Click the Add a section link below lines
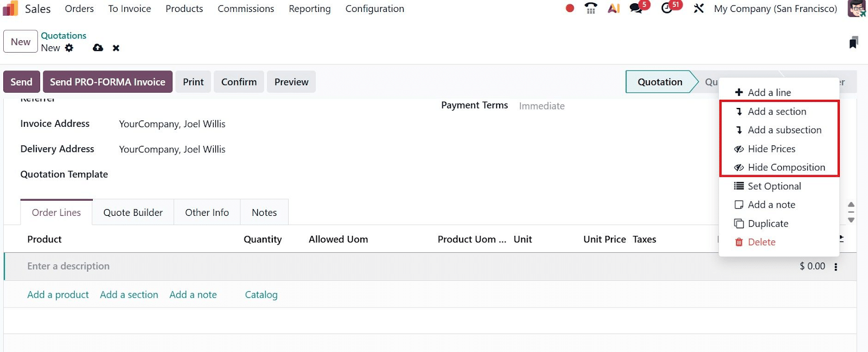 [x=129, y=295]
